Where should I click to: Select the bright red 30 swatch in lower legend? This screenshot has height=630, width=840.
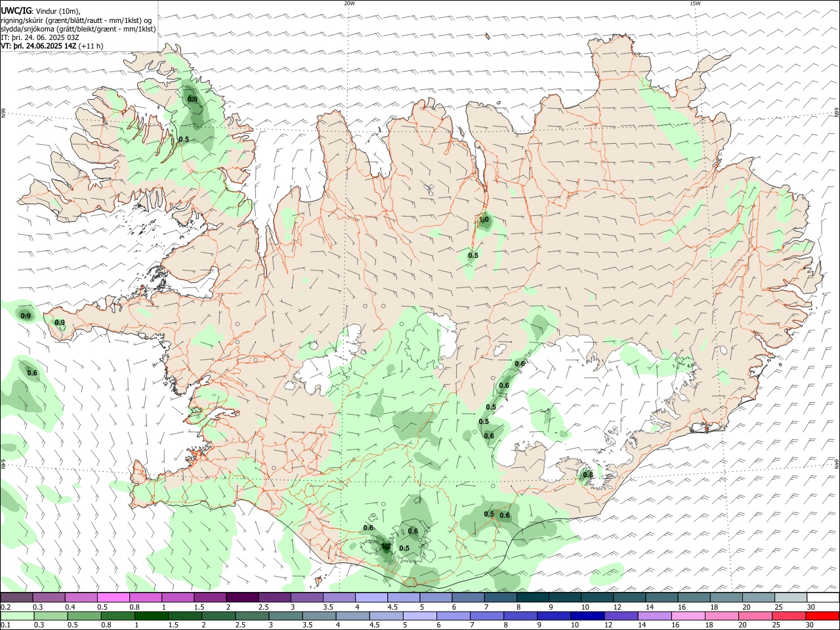tap(822, 616)
